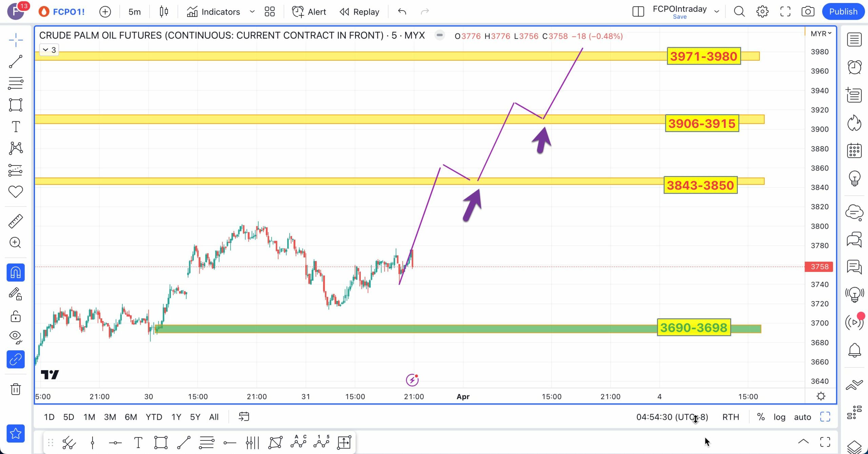Toggle magnet mode on left toolbar
The width and height of the screenshot is (868, 454).
pos(16,273)
